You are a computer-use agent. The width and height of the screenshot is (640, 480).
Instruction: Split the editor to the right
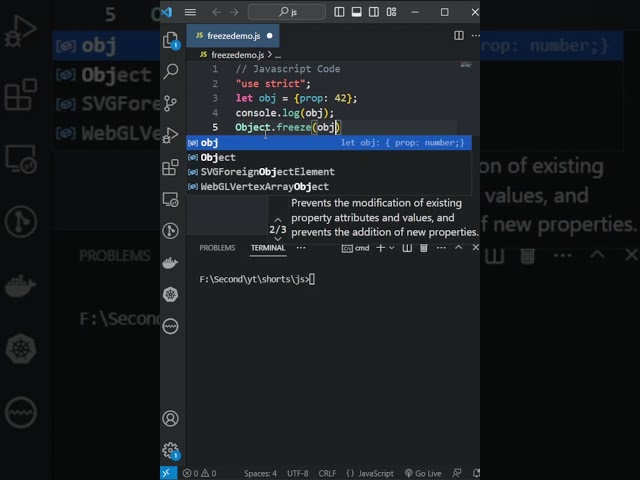[x=459, y=36]
